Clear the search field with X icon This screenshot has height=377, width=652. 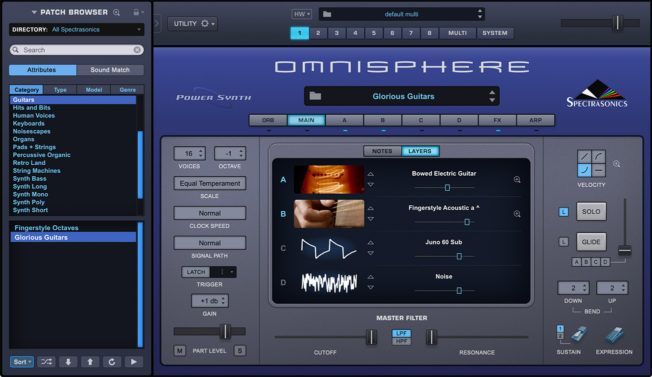[137, 50]
